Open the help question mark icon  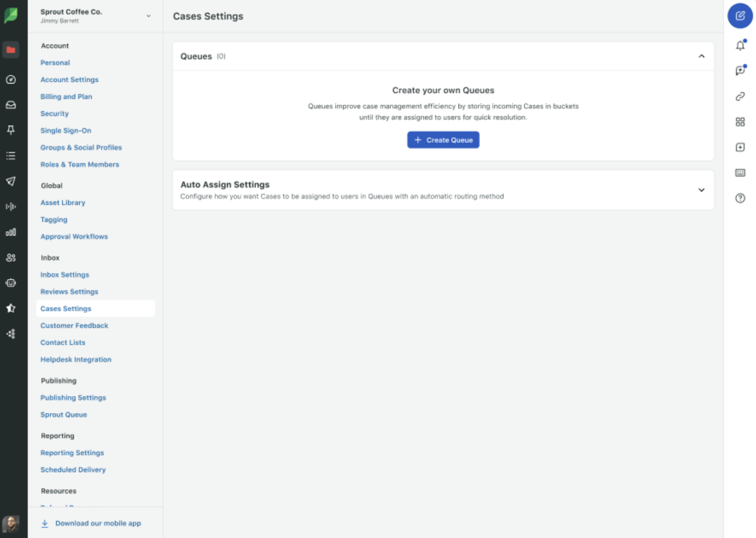[740, 198]
